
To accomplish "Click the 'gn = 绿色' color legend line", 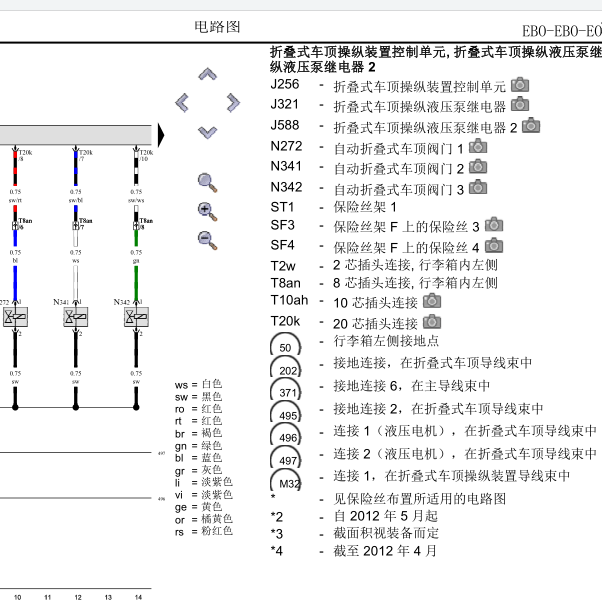I will (x=198, y=446).
